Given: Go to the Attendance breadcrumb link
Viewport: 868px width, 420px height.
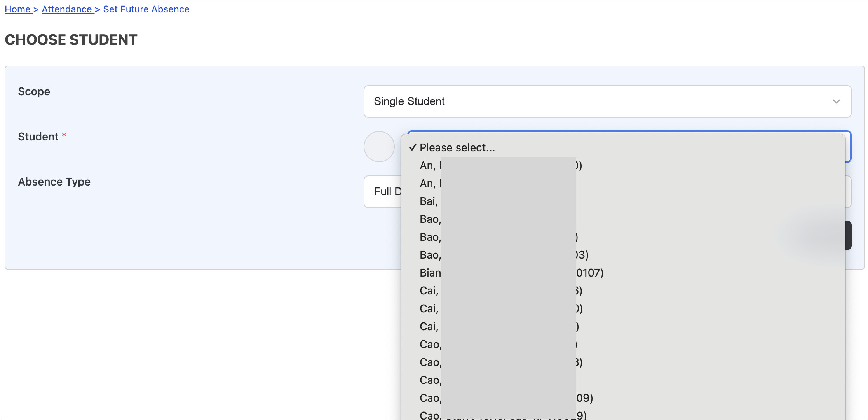Looking at the screenshot, I should click(67, 9).
